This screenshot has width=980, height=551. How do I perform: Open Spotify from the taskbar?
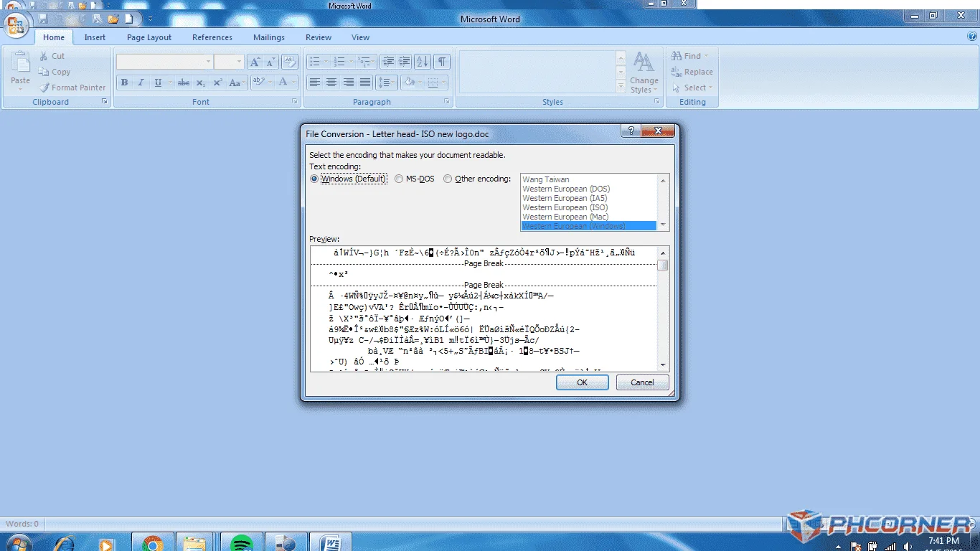pyautogui.click(x=241, y=543)
